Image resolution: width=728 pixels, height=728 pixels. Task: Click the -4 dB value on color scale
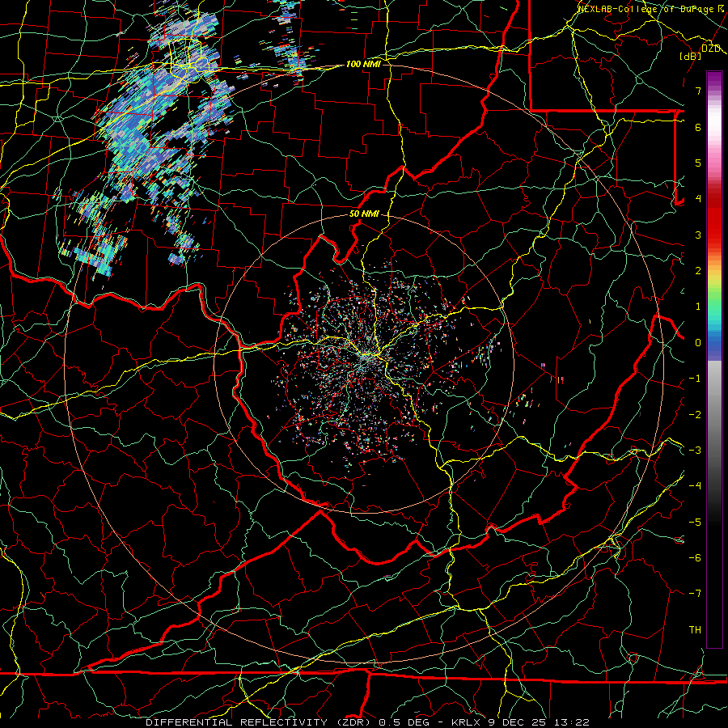click(695, 486)
